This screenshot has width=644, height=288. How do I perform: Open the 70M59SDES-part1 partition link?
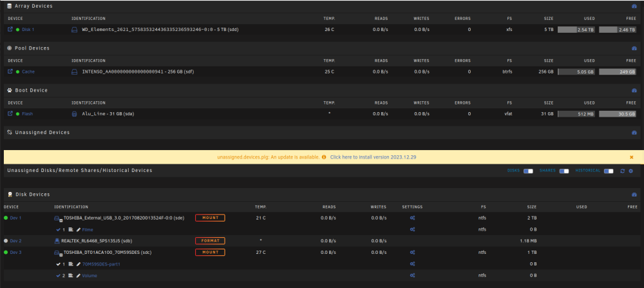(x=101, y=264)
